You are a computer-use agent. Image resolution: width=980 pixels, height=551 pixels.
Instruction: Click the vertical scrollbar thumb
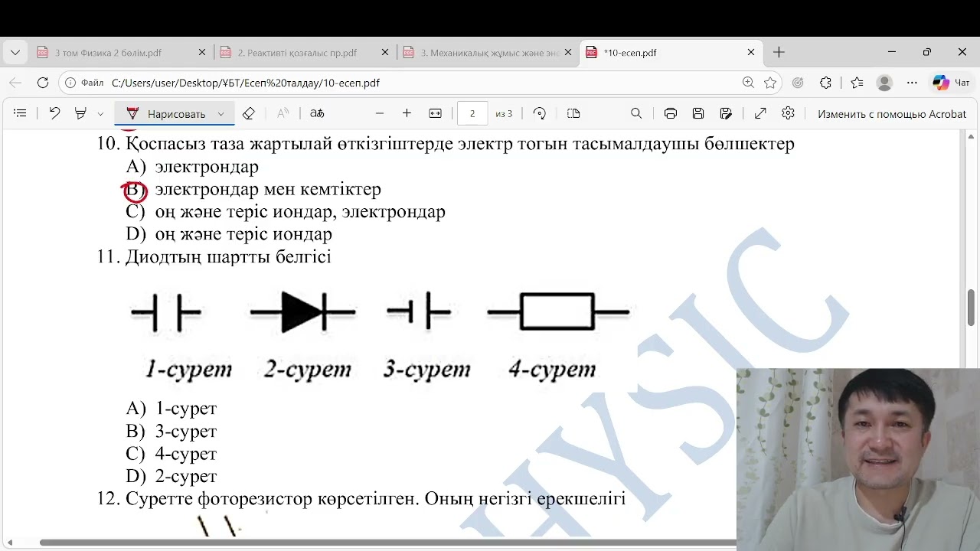click(972, 308)
